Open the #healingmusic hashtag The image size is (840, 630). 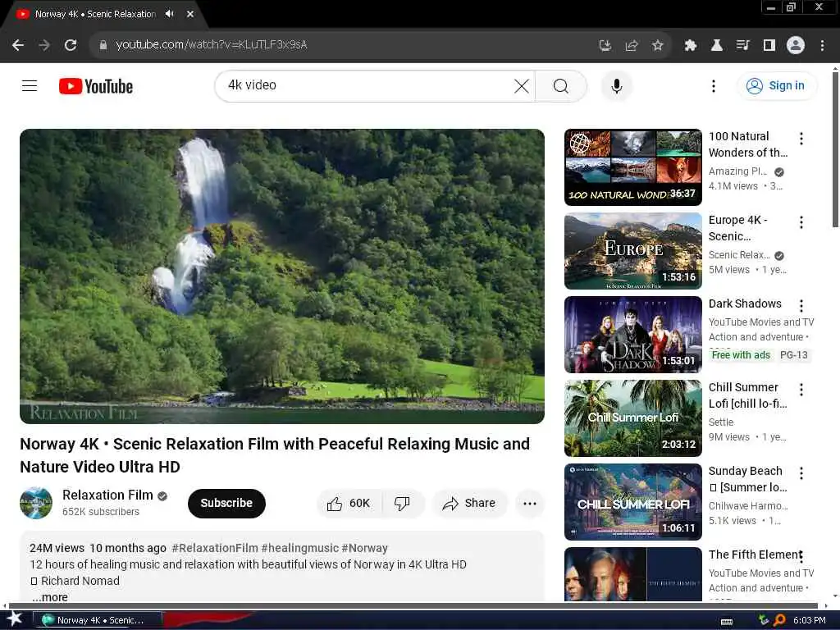pos(300,548)
